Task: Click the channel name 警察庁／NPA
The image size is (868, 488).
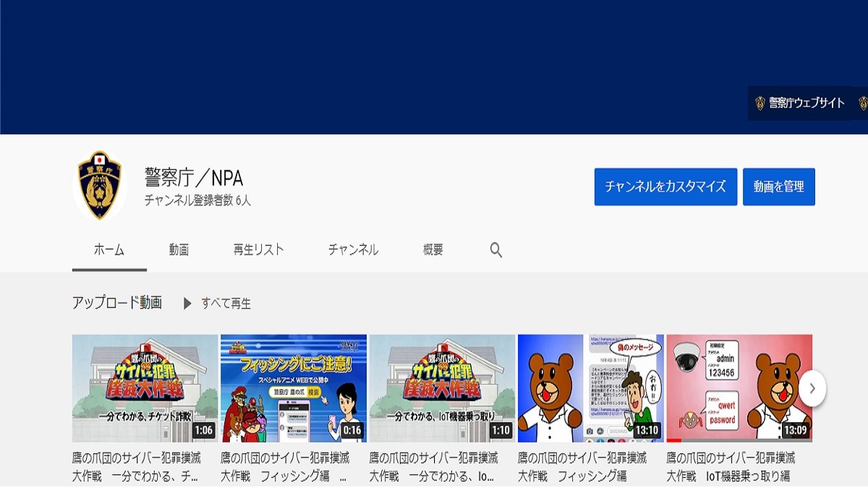Action: pyautogui.click(x=194, y=178)
